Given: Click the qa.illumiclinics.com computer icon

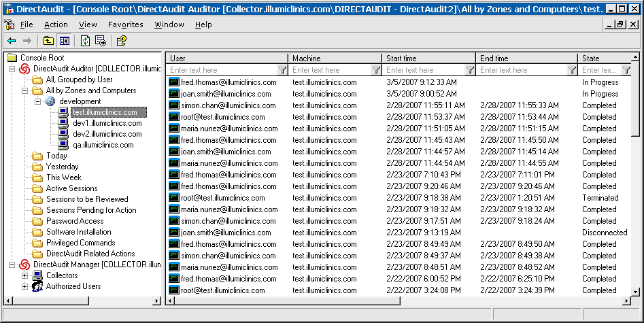Looking at the screenshot, I should 63,145.
